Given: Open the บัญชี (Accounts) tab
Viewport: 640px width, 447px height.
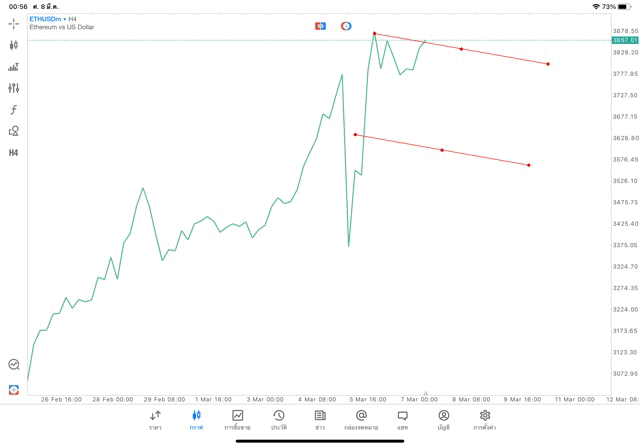Looking at the screenshot, I should point(443,420).
